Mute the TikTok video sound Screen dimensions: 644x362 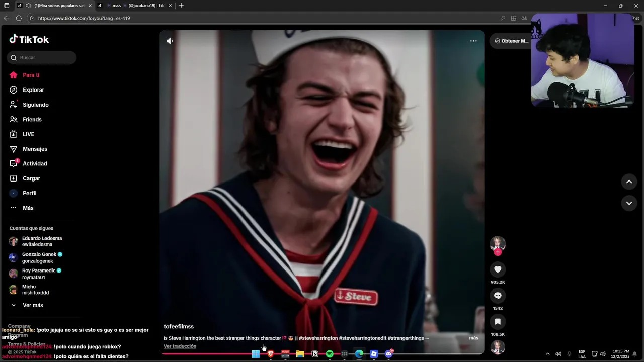click(170, 41)
